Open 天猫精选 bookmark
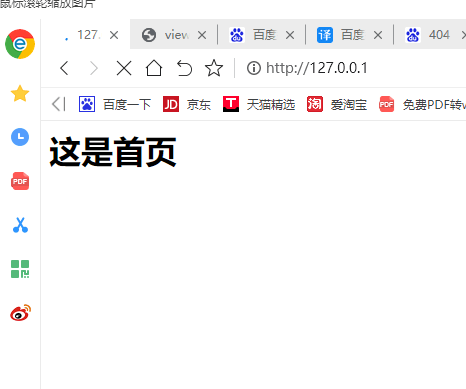 (x=259, y=104)
